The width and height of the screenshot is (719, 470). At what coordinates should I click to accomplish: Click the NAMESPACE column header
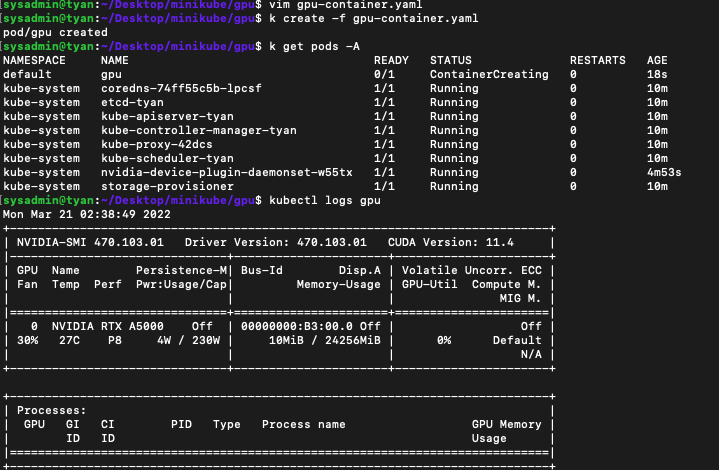34,61
